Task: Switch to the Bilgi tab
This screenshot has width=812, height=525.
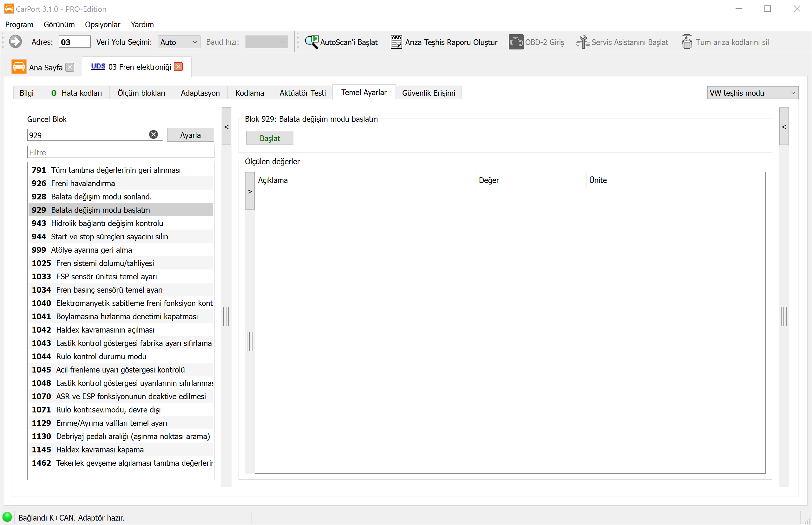Action: (27, 93)
